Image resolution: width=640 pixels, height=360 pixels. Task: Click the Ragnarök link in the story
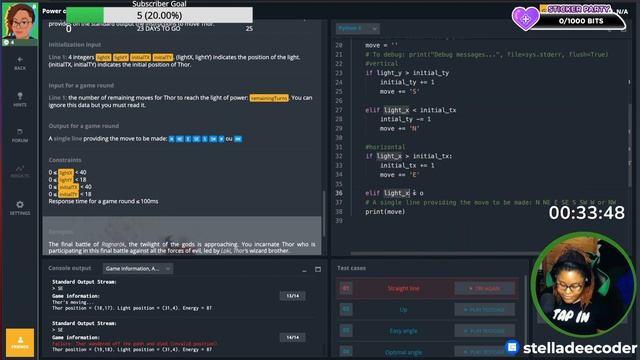112,244
